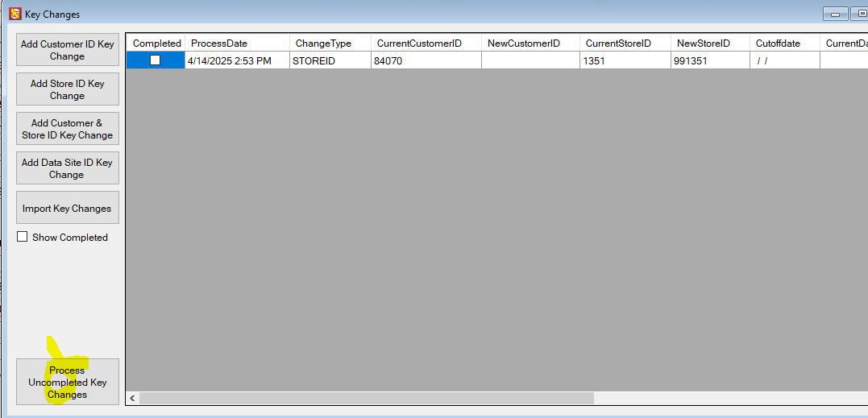Sort by the Completed column header

point(156,43)
